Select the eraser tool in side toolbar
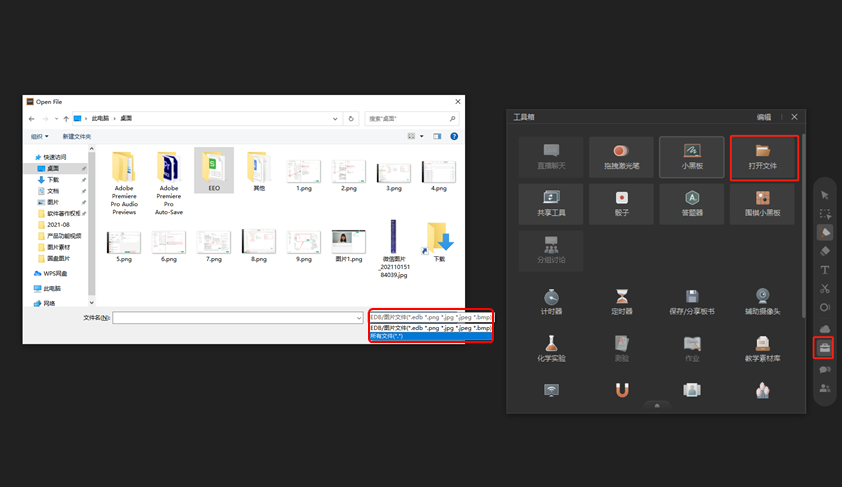842x487 pixels. [825, 251]
